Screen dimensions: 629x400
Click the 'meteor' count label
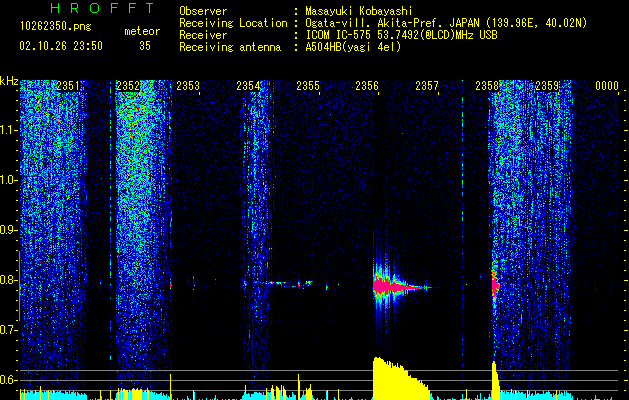click(142, 31)
